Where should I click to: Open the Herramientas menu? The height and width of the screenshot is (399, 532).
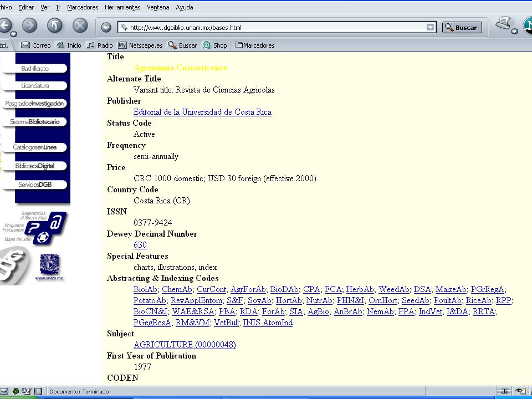(122, 7)
